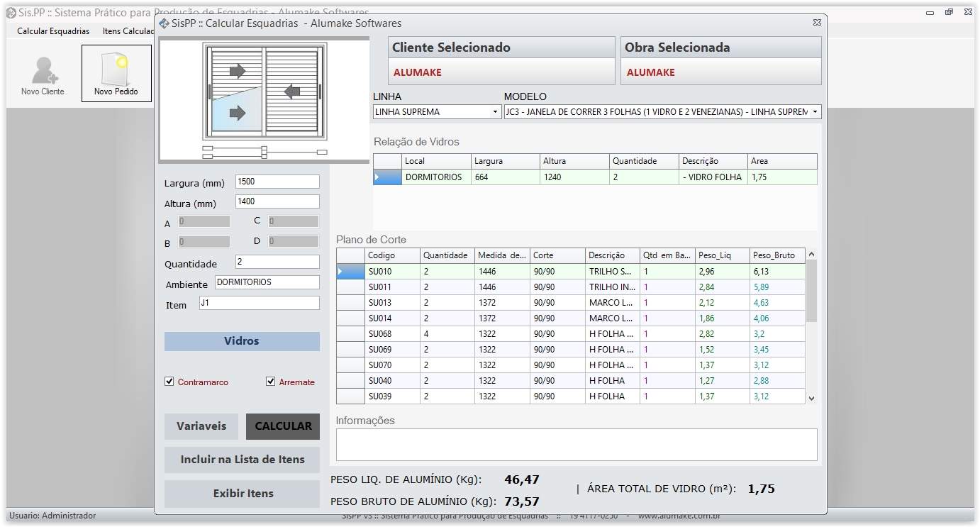Screen dimensions: 980x527
Task: Click the peso bruto total value 73,57
Action: click(522, 502)
